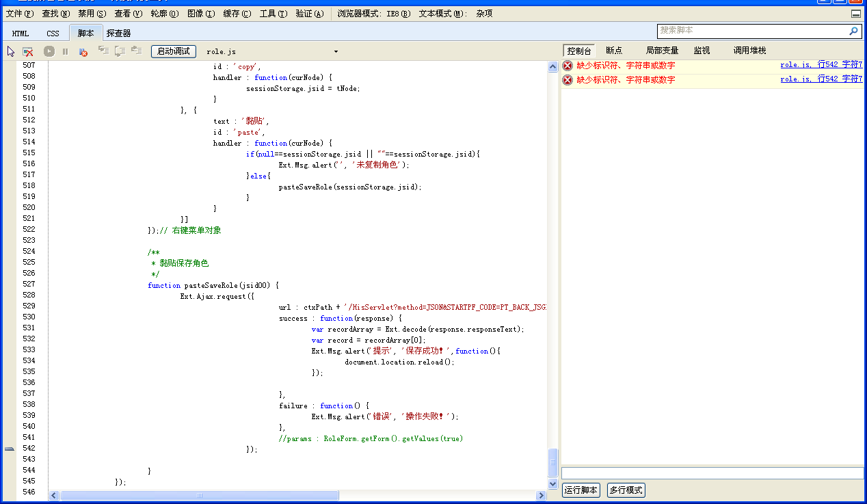Image resolution: width=867 pixels, height=504 pixels.
Task: Click the clear browser cache icon
Action: (28, 51)
